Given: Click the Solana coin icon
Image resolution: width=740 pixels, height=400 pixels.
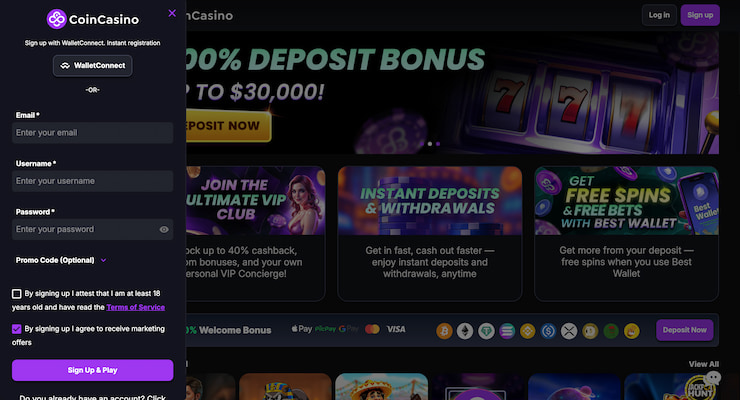Looking at the screenshot, I should (x=507, y=331).
